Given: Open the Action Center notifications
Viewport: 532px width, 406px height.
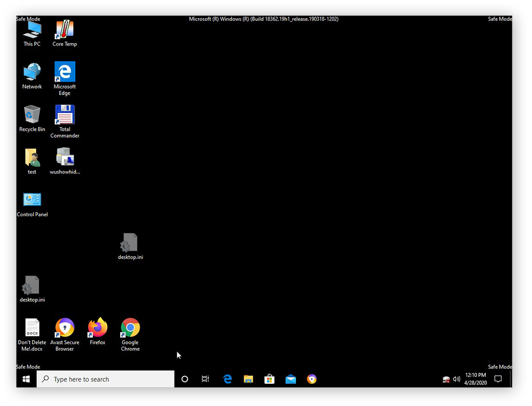Looking at the screenshot, I should [498, 379].
